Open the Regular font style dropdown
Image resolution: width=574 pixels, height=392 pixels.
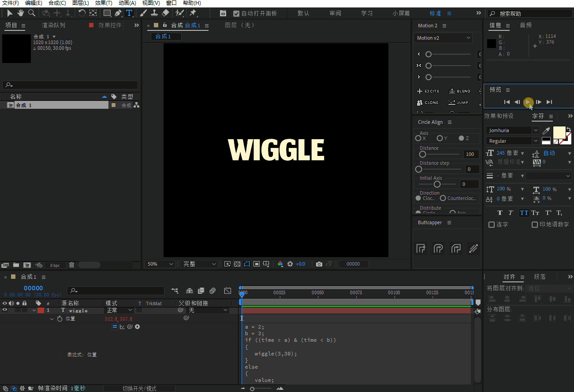click(x=513, y=141)
